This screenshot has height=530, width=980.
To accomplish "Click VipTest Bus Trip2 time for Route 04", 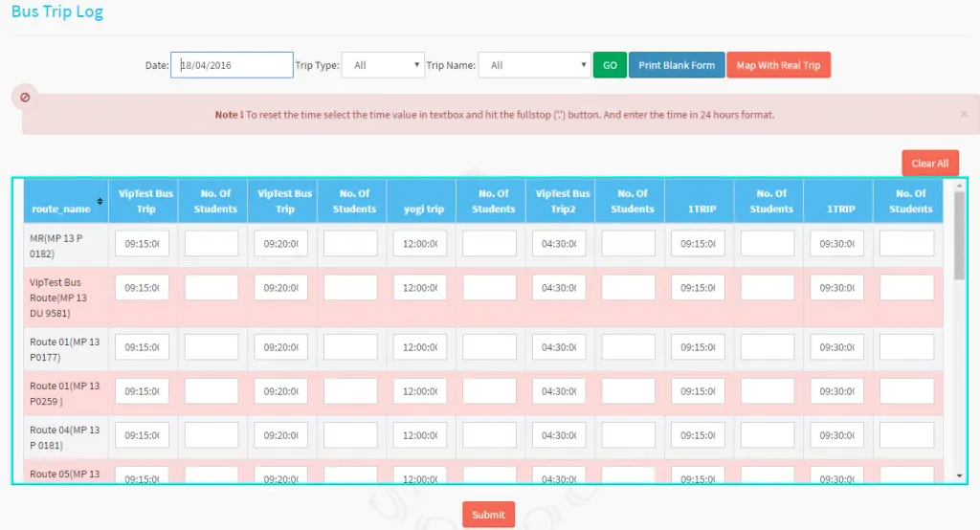I will click(x=559, y=435).
